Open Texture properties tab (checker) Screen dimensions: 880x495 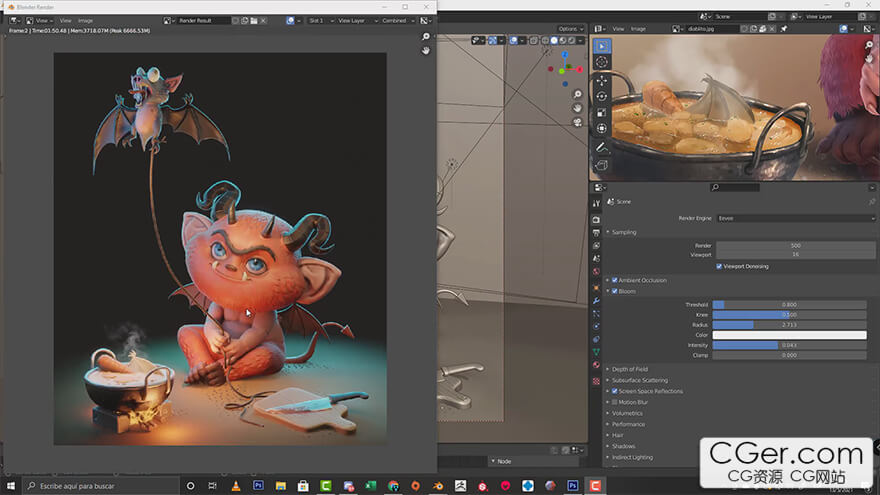(x=596, y=381)
